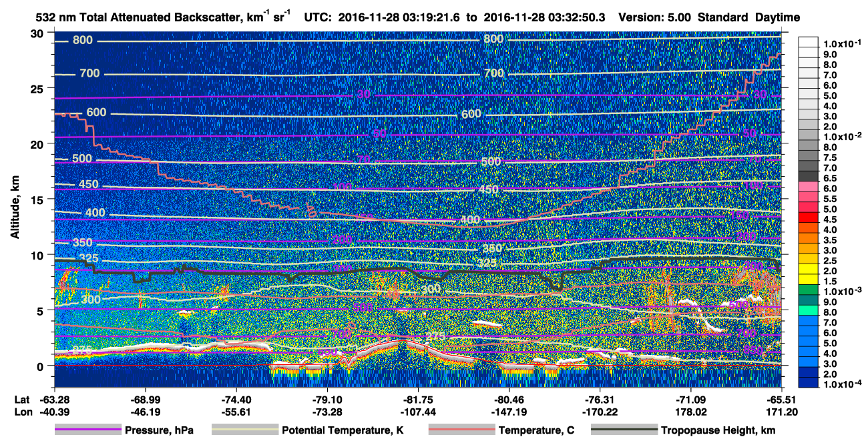Image resolution: width=868 pixels, height=445 pixels.
Task: Click longitude value -46.19
Action: (x=145, y=412)
